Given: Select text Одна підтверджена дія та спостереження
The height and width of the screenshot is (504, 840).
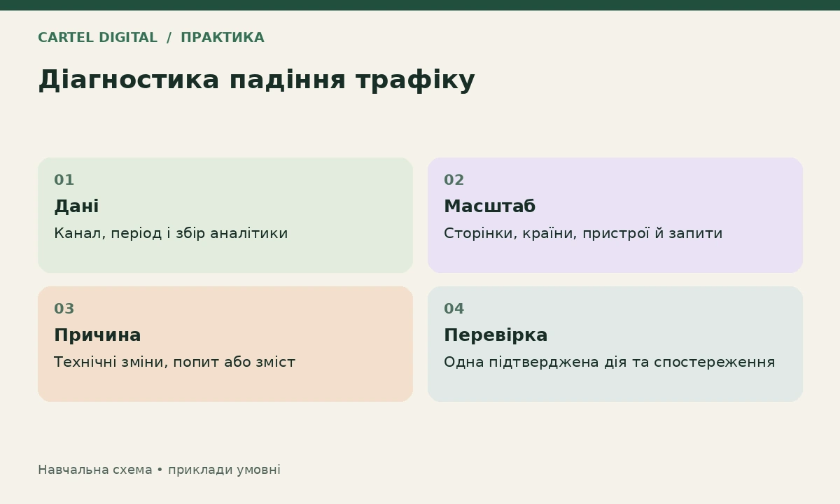Looking at the screenshot, I should click(x=610, y=363).
